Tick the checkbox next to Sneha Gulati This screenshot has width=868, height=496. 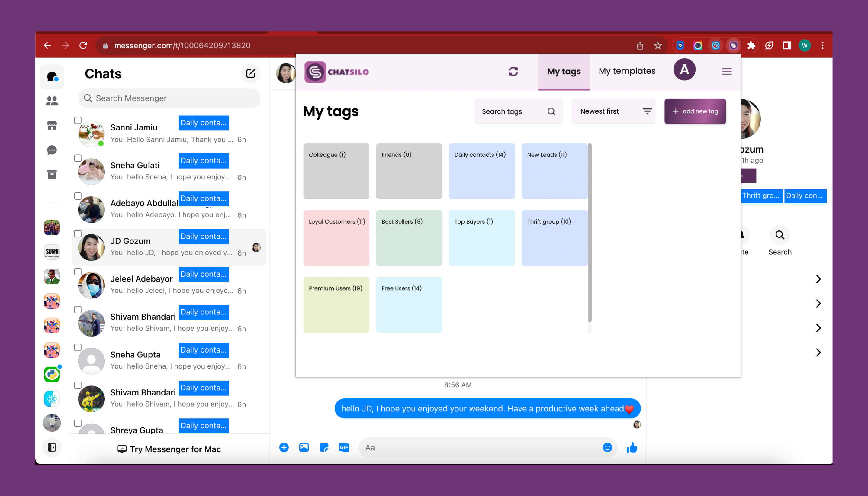coord(78,158)
